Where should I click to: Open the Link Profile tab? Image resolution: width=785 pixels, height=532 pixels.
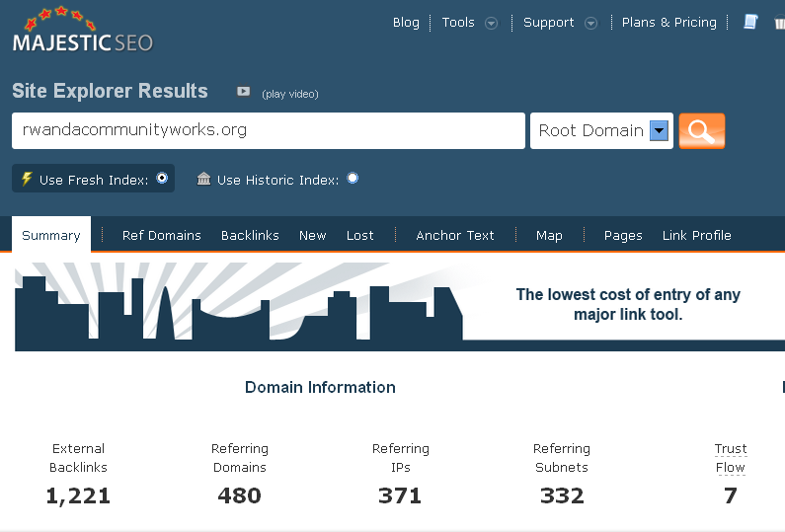click(696, 235)
